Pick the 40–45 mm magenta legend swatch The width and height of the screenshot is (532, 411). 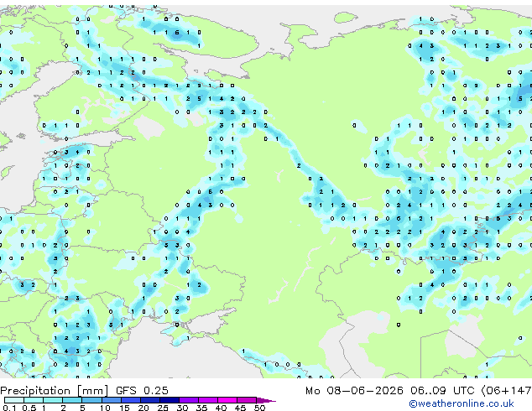pyautogui.click(x=227, y=400)
